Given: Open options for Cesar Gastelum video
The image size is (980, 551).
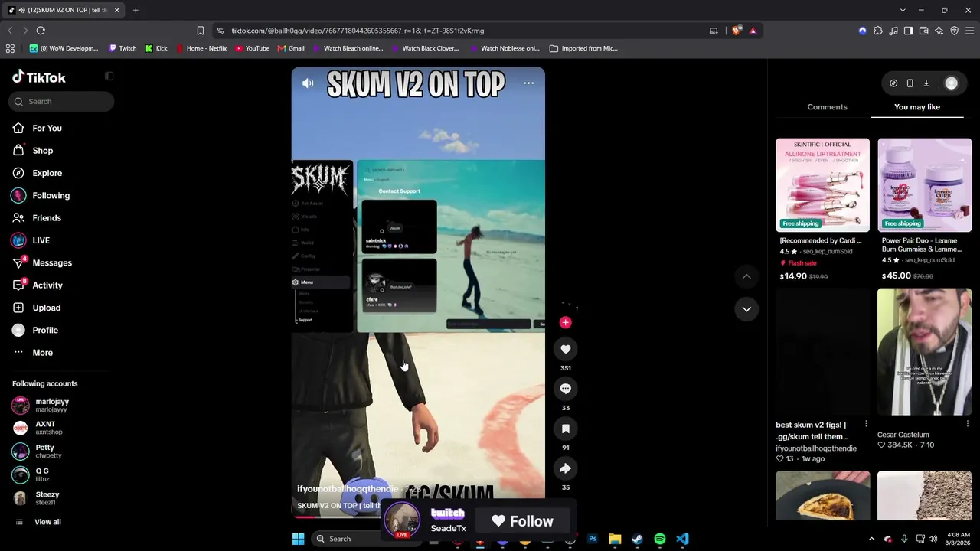Looking at the screenshot, I should 968,424.
